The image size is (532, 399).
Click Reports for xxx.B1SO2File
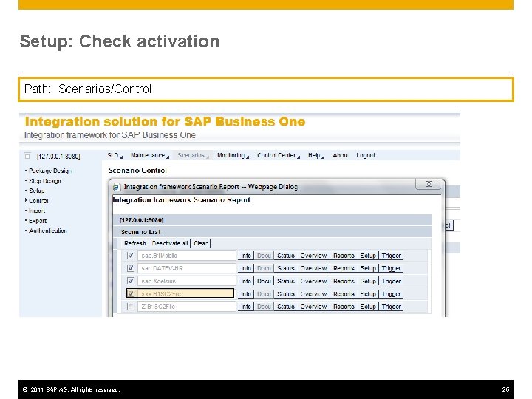point(344,294)
